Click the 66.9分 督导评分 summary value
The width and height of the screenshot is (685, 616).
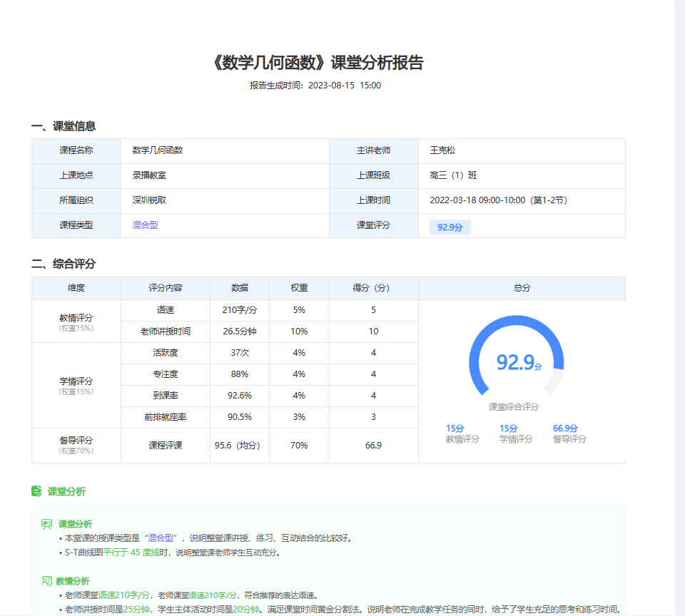565,428
